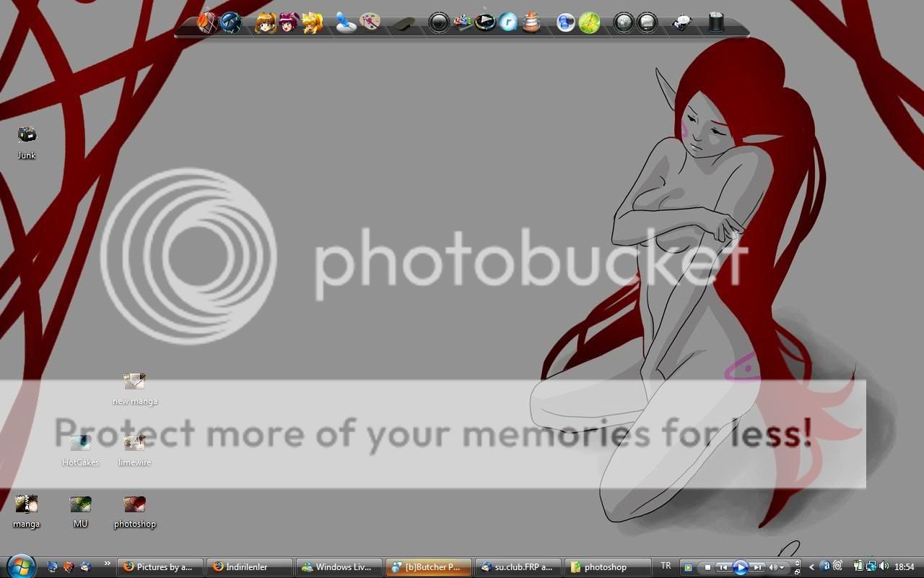Viewport: 924px width, 578px height.
Task: Click the black round speaker dock icon
Action: coord(439,22)
